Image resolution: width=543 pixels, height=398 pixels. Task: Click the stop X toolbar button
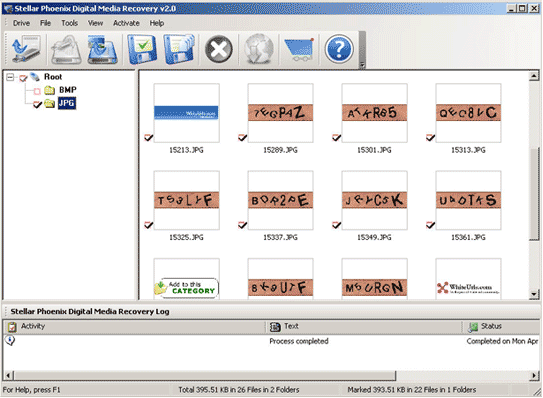pos(219,49)
